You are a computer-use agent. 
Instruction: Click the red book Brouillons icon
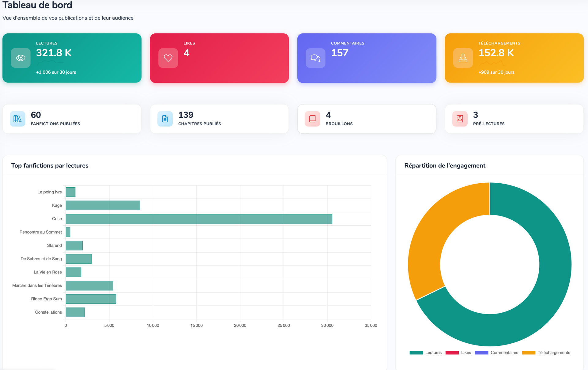[312, 119]
